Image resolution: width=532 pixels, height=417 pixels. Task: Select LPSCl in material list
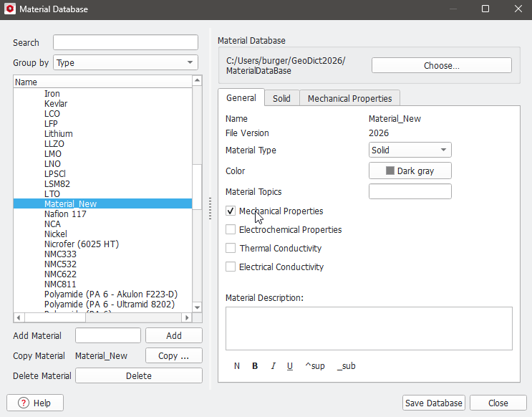(55, 173)
